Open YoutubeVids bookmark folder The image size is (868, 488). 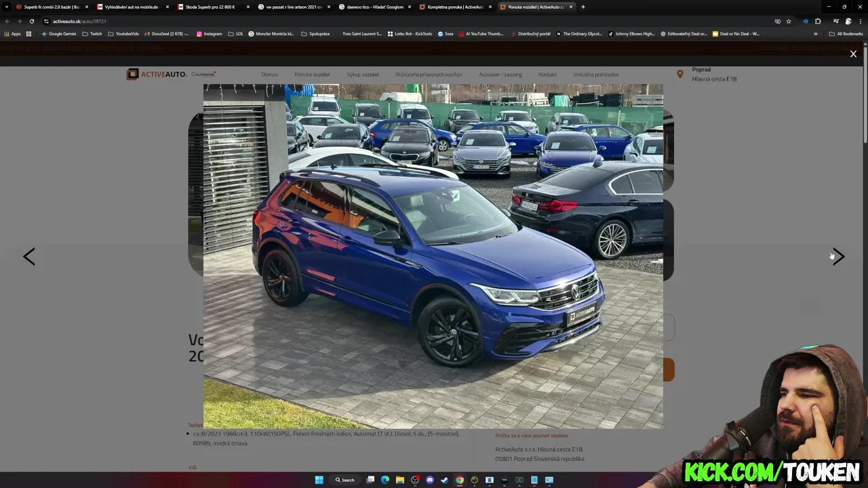coord(123,34)
